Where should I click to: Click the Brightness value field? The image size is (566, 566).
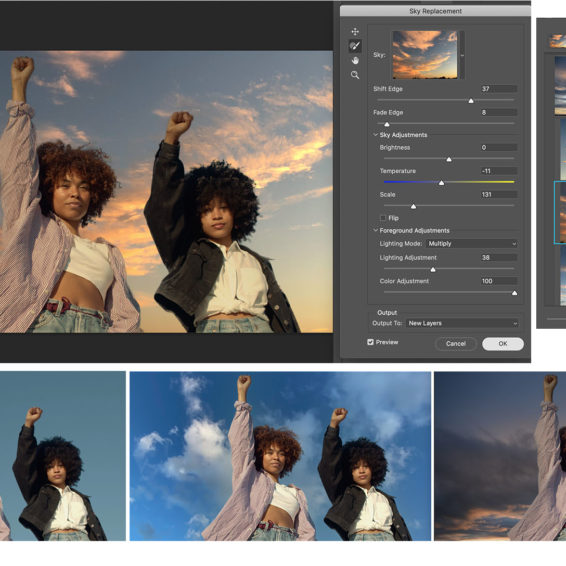click(499, 147)
